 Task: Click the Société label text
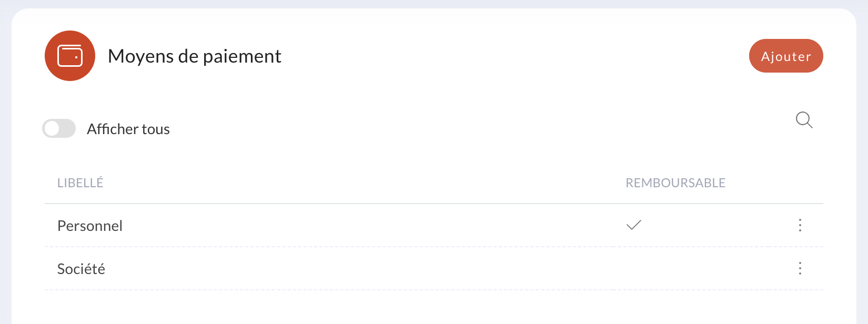click(x=81, y=269)
